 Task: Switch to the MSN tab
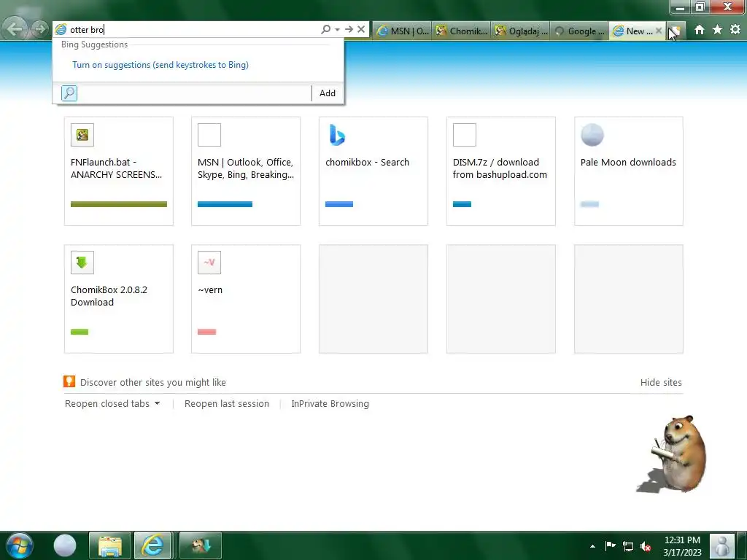pyautogui.click(x=403, y=31)
